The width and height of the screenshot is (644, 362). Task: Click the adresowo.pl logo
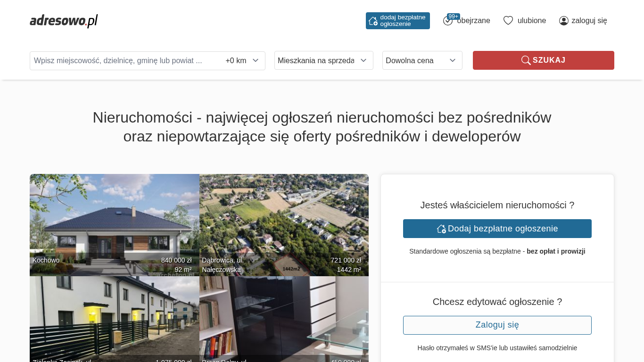tap(64, 21)
